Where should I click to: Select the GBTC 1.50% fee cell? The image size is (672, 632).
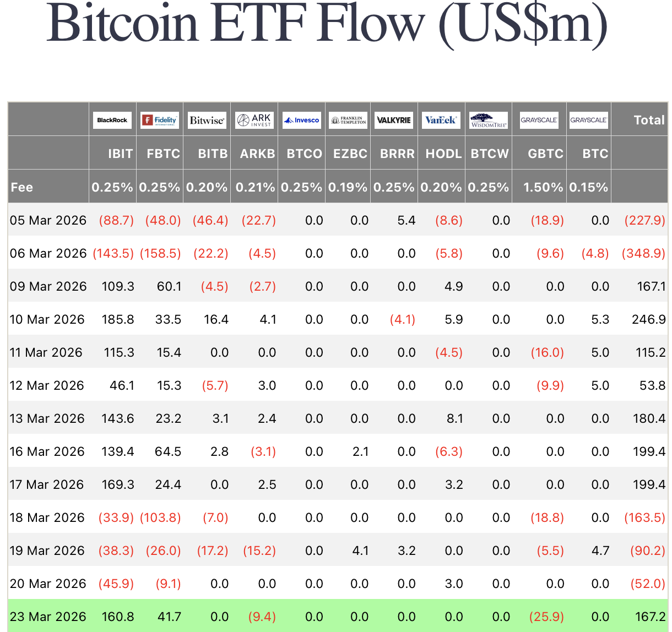pos(543,187)
